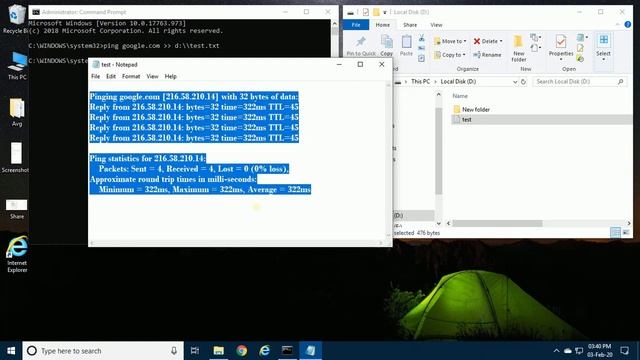This screenshot has width=640, height=360.
Task: Open the Notepad Help menu
Action: click(x=171, y=76)
